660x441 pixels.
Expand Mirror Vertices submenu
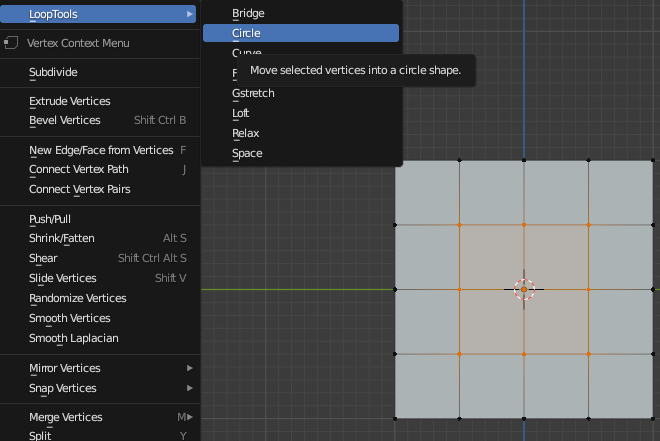point(98,368)
